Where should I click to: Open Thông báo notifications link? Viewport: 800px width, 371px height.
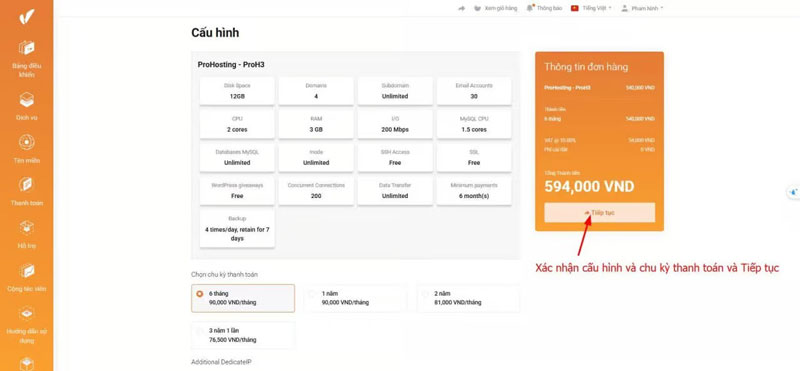pos(549,8)
